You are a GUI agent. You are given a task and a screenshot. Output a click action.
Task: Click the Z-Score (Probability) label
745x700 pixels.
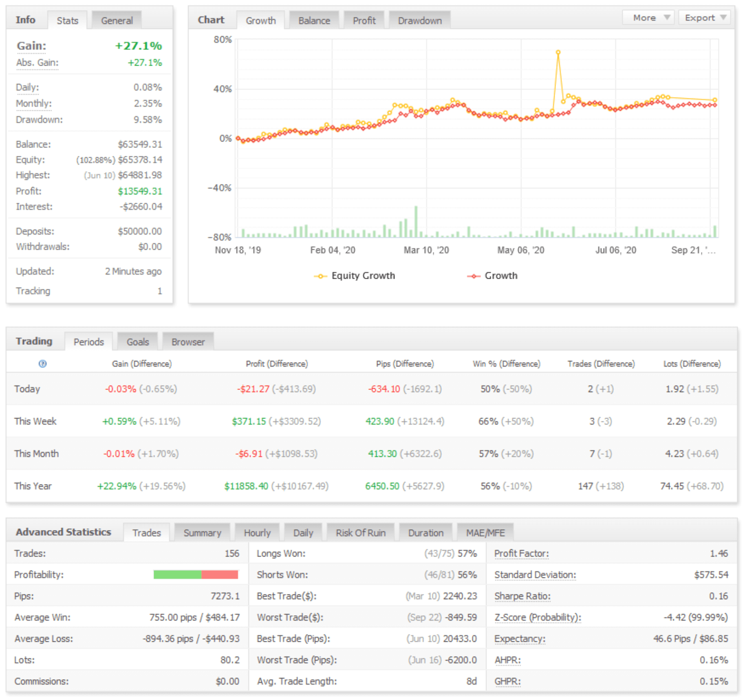(x=538, y=617)
